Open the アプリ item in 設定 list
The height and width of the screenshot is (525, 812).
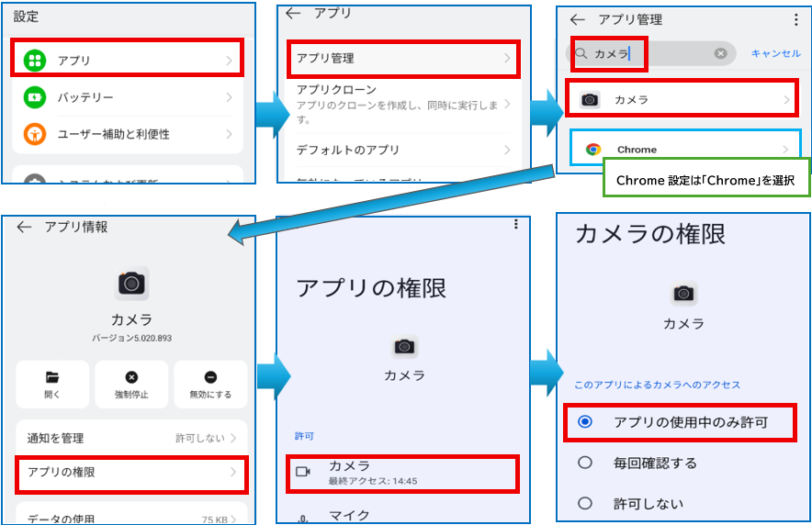[128, 61]
